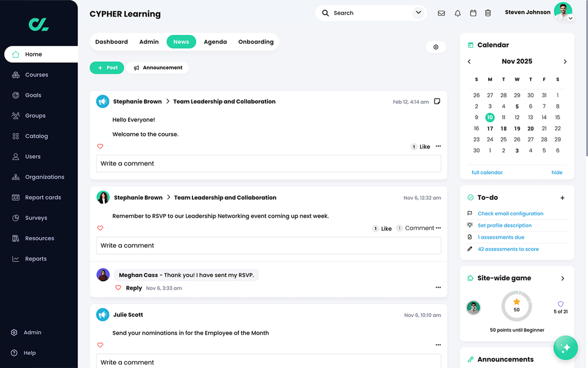The height and width of the screenshot is (368, 588).
Task: Switch to the Onboarding tab
Action: (256, 42)
